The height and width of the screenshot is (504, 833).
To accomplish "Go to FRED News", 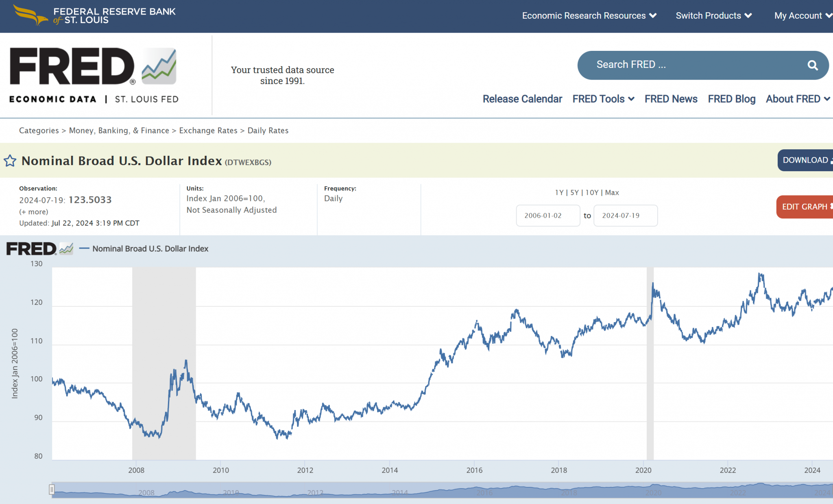I will click(x=671, y=99).
